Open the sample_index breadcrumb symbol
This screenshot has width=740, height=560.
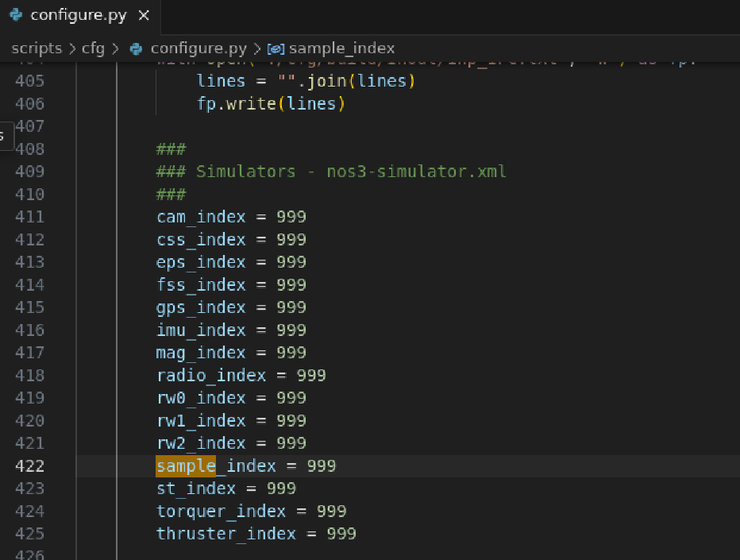(x=341, y=48)
